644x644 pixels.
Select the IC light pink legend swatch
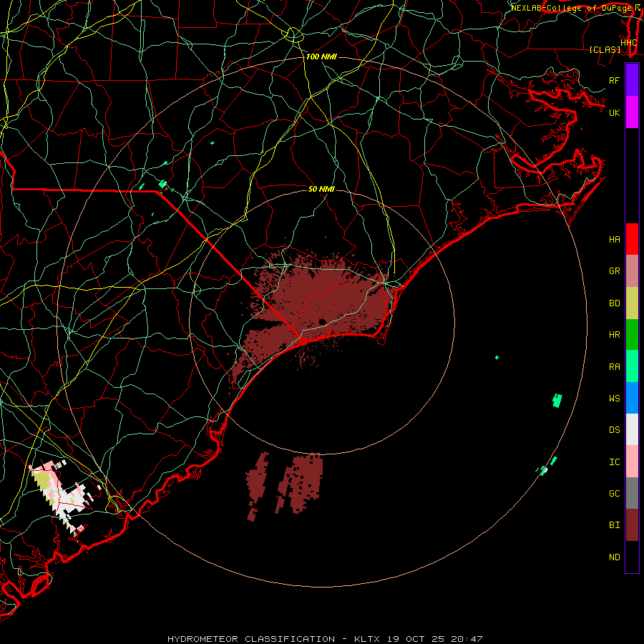(x=632, y=462)
